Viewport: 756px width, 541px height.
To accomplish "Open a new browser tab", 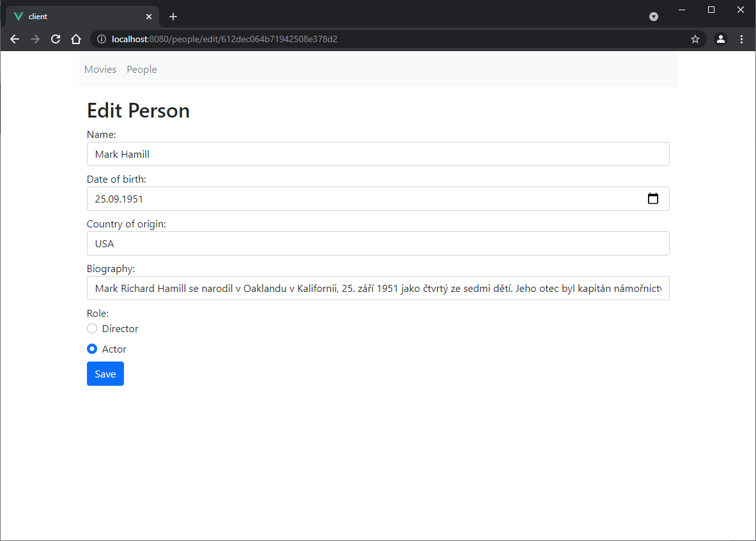I will pos(173,17).
